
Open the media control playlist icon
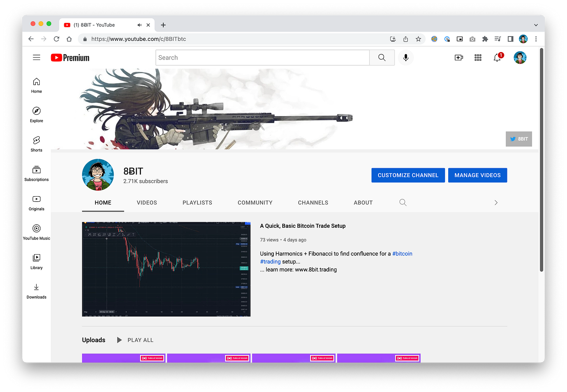pos(498,39)
